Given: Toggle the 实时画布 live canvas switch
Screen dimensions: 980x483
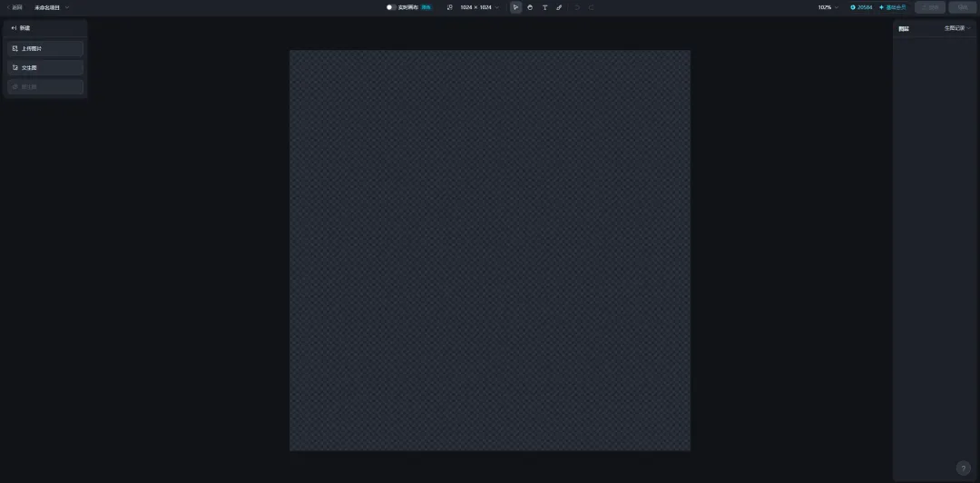Looking at the screenshot, I should (x=391, y=7).
